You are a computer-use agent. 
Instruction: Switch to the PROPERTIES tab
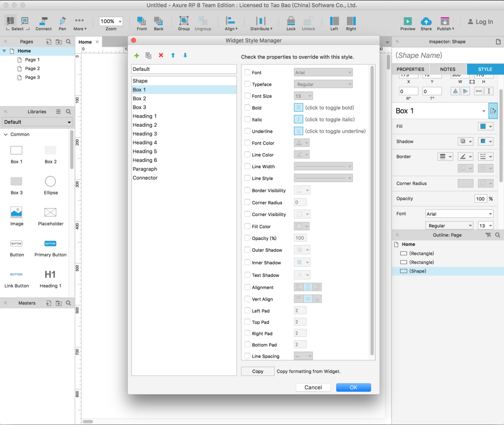pyautogui.click(x=410, y=69)
